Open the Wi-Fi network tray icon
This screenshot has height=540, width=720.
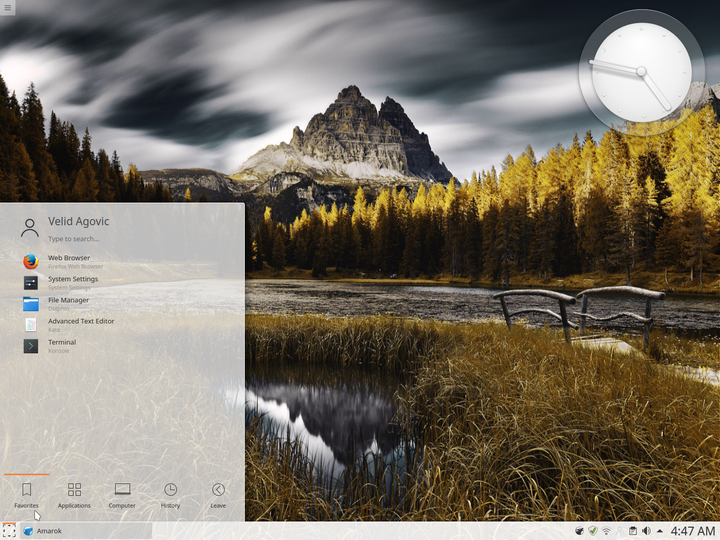[x=606, y=531]
